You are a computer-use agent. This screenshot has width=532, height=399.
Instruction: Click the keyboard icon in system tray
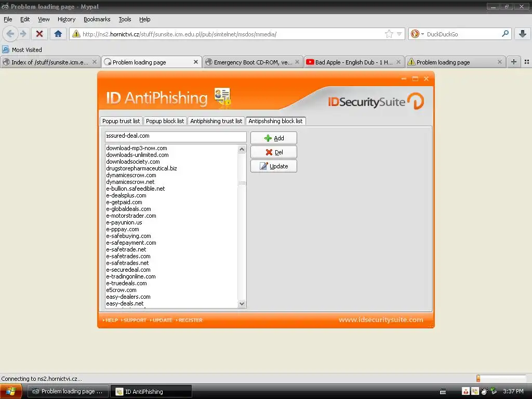coord(443,392)
